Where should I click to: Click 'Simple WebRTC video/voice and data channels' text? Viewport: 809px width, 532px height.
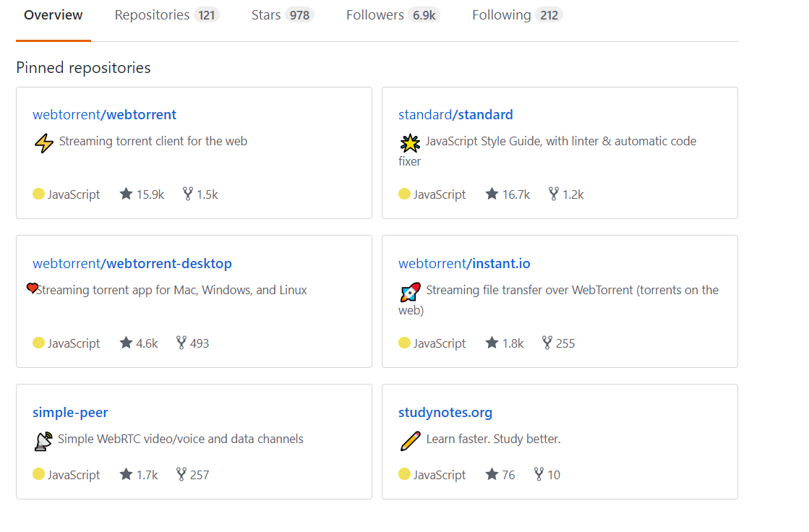[181, 439]
